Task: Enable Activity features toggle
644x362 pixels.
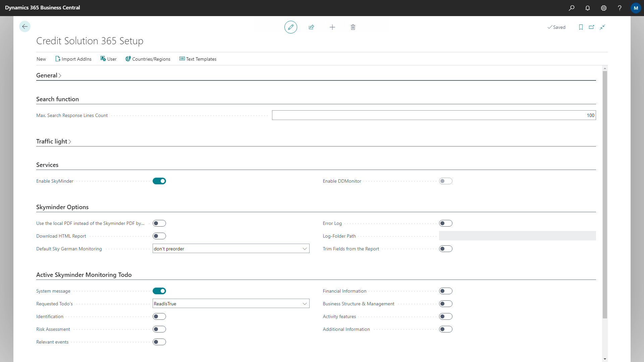Action: [446, 316]
